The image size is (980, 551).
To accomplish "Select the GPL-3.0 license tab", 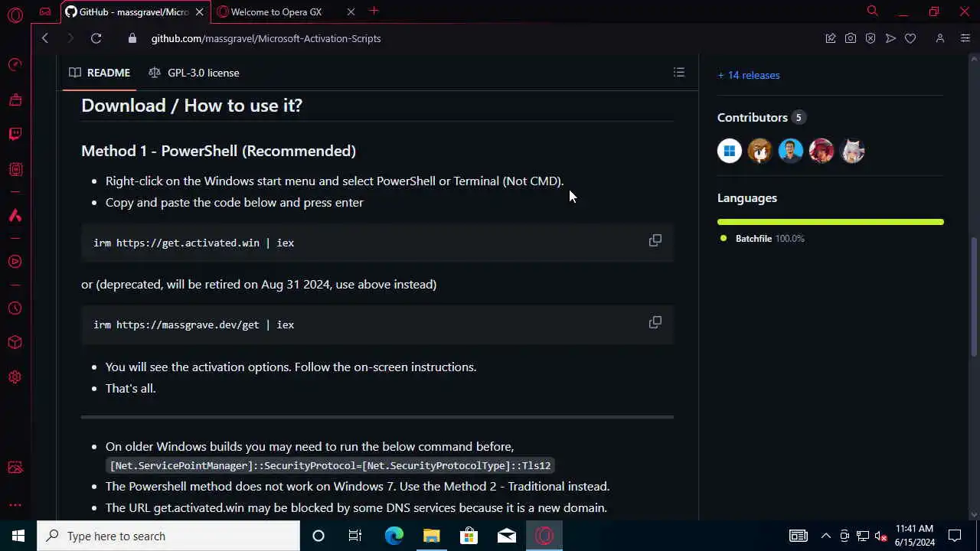I will [x=194, y=73].
